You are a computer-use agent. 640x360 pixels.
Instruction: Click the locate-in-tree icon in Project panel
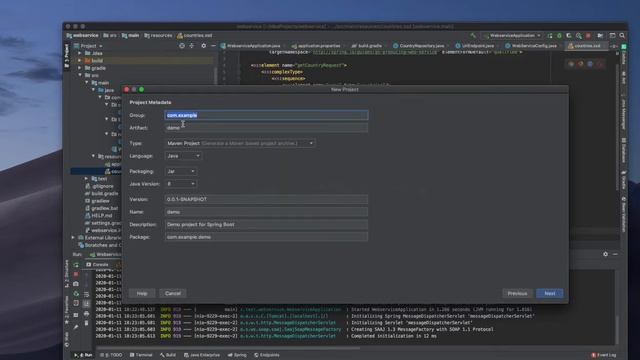click(182, 46)
